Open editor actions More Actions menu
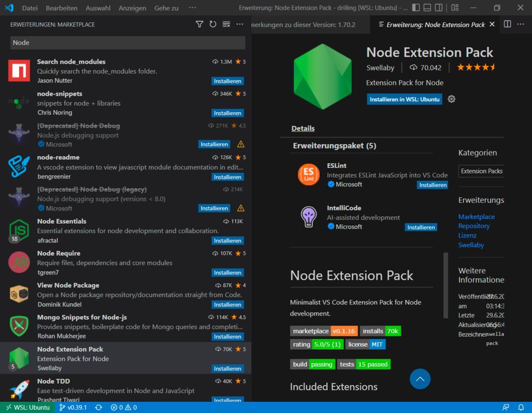 [520, 24]
